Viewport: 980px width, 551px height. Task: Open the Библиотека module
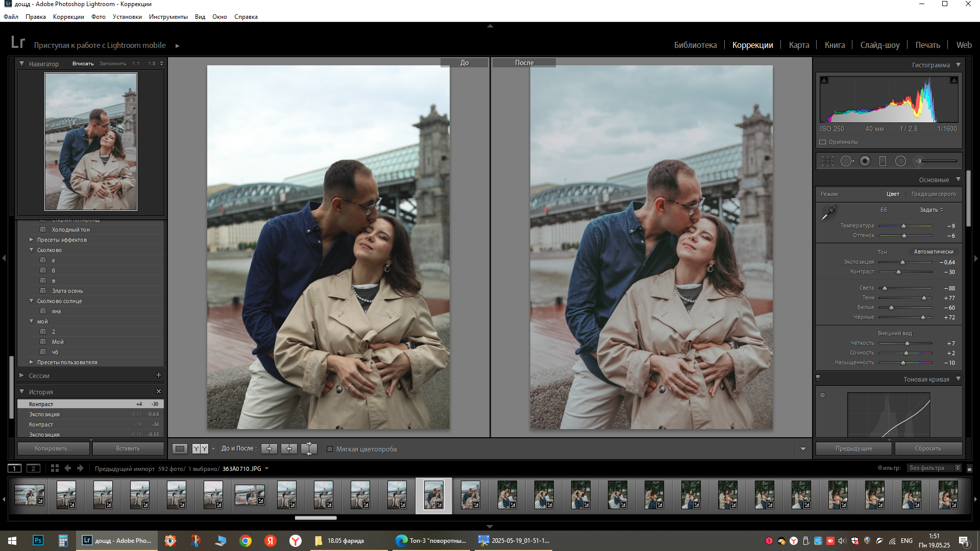[x=695, y=45]
